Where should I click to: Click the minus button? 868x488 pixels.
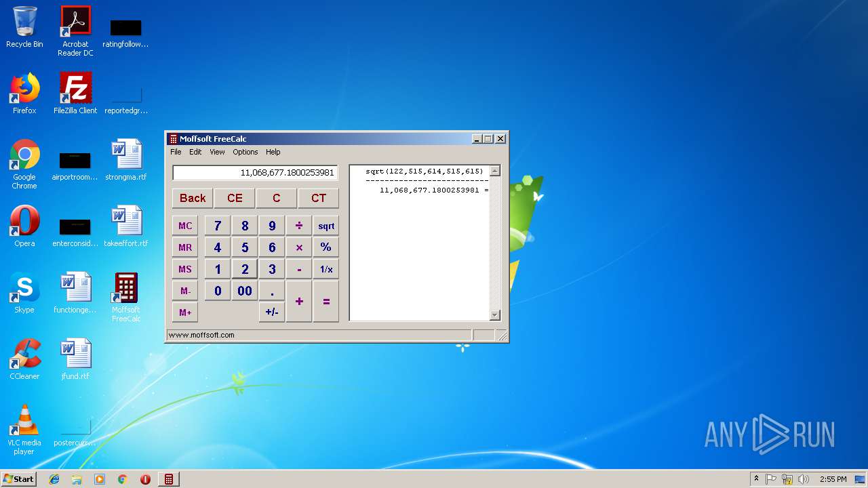[x=299, y=269]
